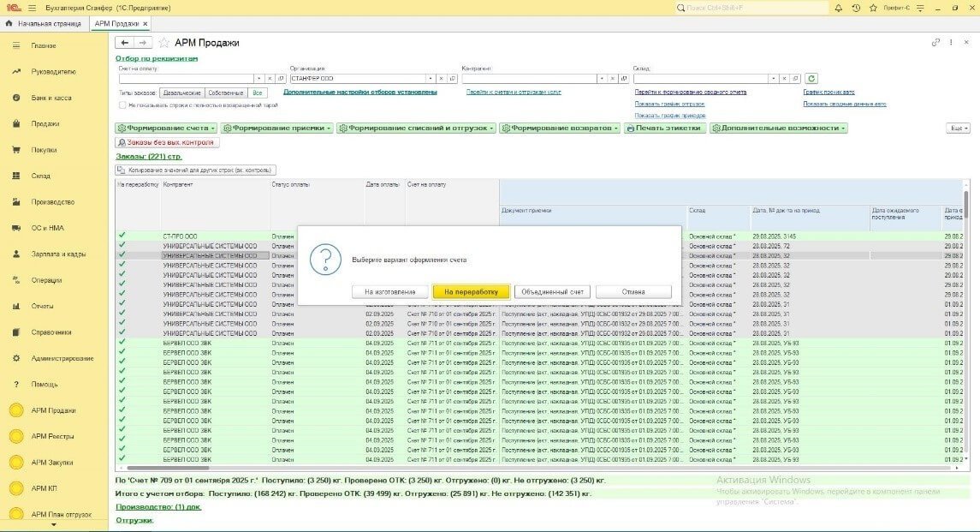Click the green refresh icon near Склад
Screen dimensions: 980x532
pyautogui.click(x=811, y=78)
